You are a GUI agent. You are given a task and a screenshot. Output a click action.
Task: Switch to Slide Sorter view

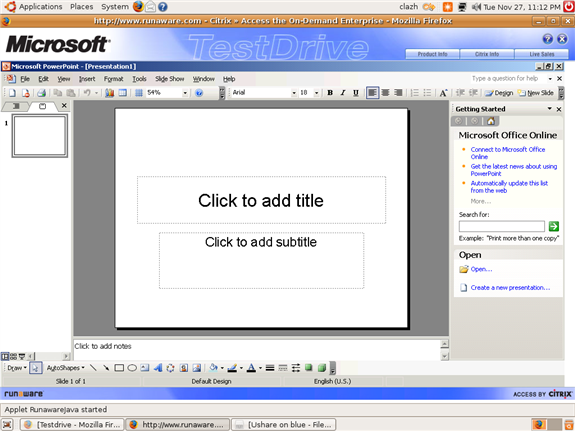[x=13, y=356]
